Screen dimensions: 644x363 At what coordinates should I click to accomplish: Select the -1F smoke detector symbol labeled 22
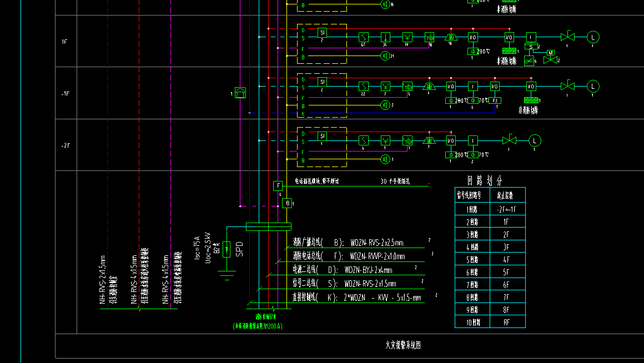pos(364,86)
